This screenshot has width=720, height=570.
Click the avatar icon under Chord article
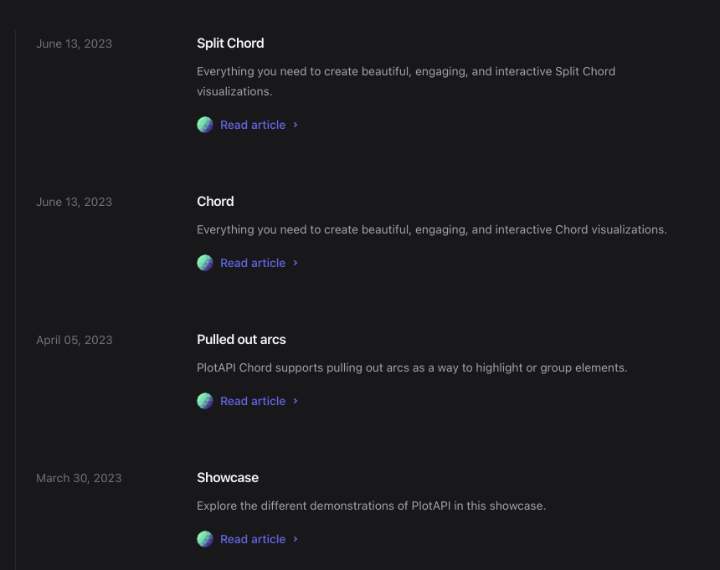(x=205, y=263)
